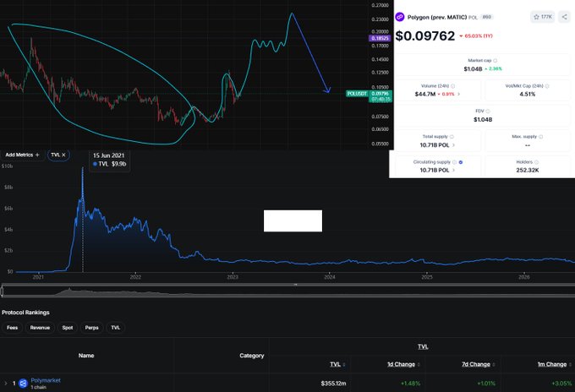575x392 pixels.
Task: Open Circulating supply details chevron
Action: [x=453, y=170]
